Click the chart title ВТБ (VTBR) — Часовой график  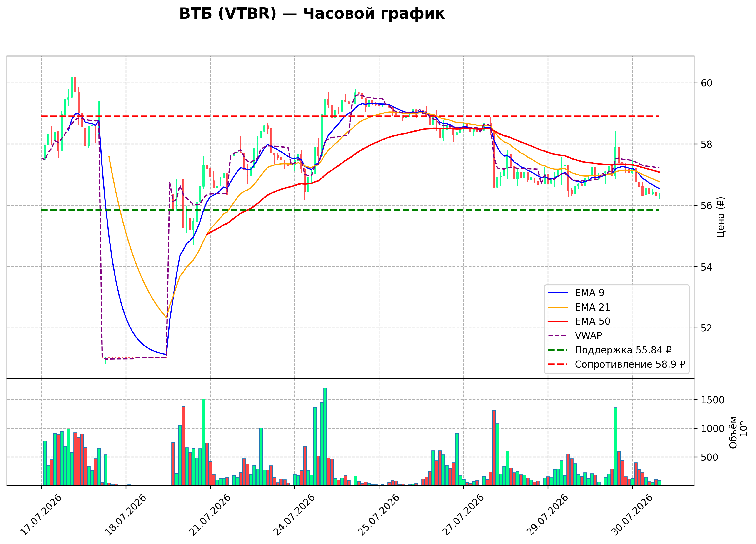click(312, 14)
